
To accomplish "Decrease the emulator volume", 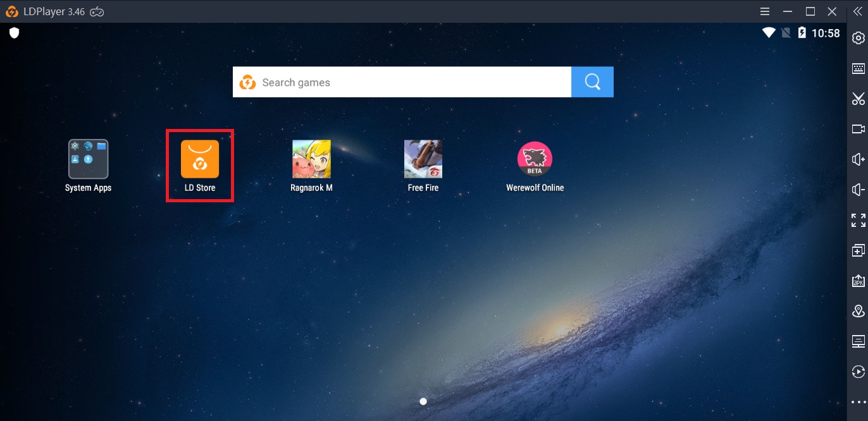I will click(x=859, y=189).
